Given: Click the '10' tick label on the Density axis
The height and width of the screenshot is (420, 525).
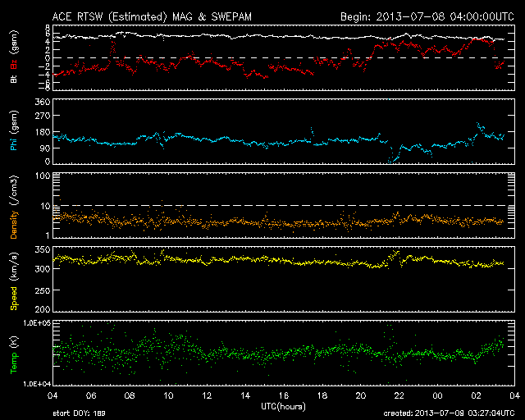Looking at the screenshot, I should click(45, 206).
